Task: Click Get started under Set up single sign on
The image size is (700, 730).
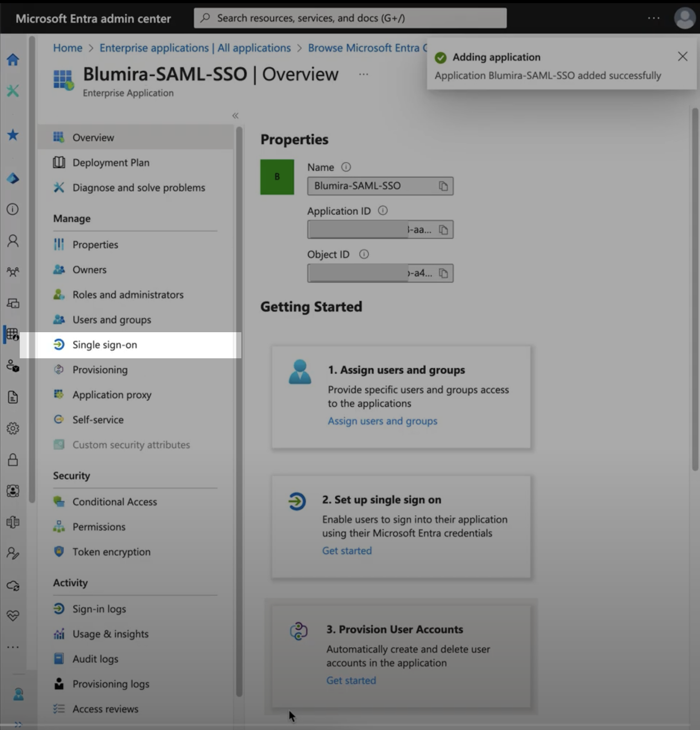Action: pyautogui.click(x=347, y=551)
